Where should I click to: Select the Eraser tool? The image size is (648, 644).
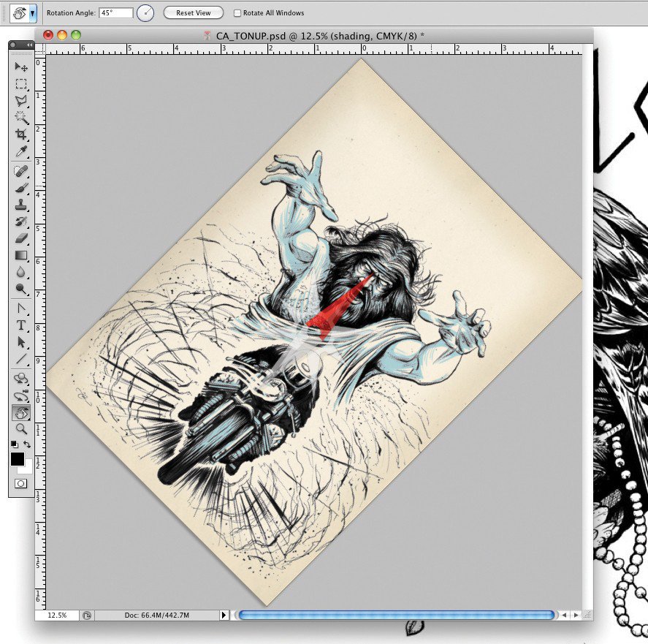coord(21,238)
